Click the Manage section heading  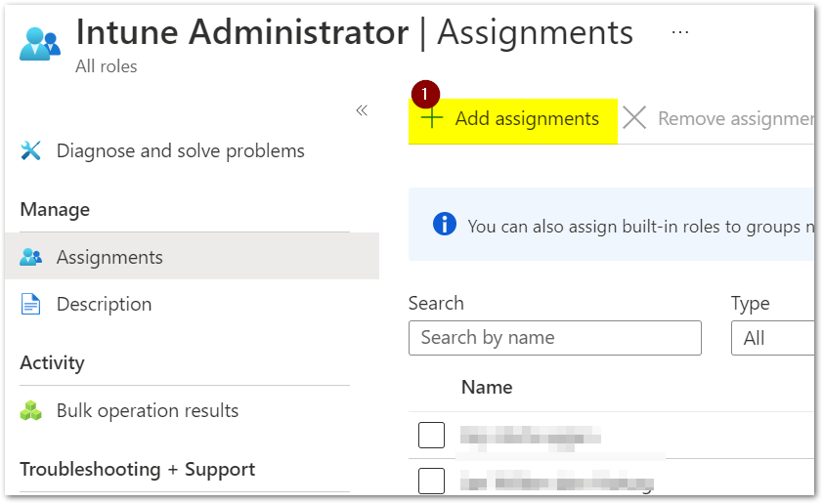coord(55,210)
